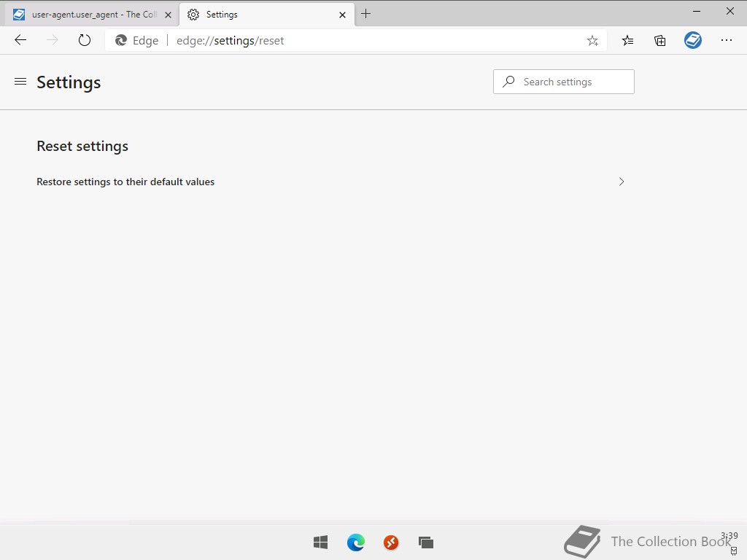
Task: Open the red remote desktop taskbar app
Action: (391, 542)
